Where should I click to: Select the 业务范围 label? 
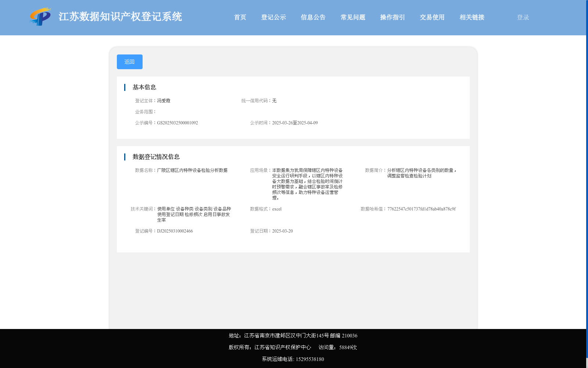click(x=146, y=112)
